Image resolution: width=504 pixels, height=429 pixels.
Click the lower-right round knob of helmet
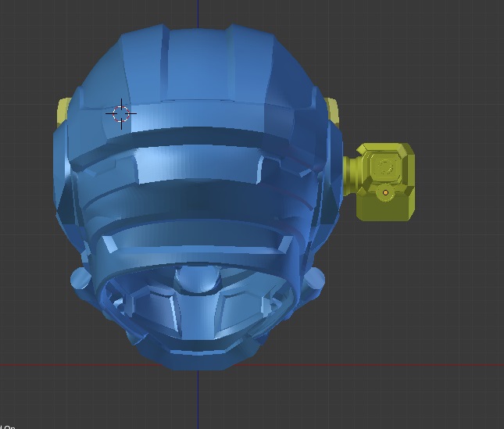(314, 279)
